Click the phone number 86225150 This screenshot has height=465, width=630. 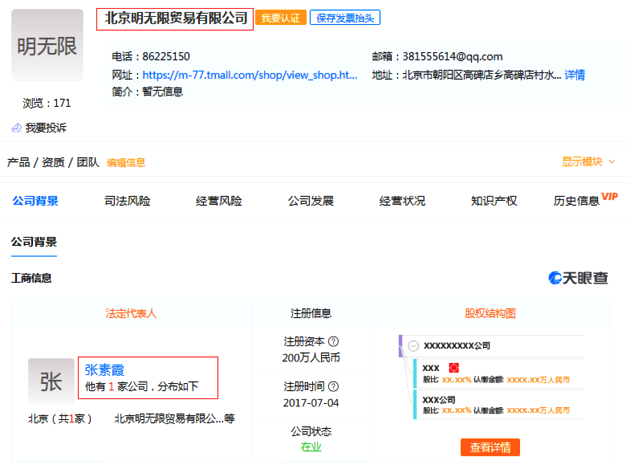(x=166, y=56)
